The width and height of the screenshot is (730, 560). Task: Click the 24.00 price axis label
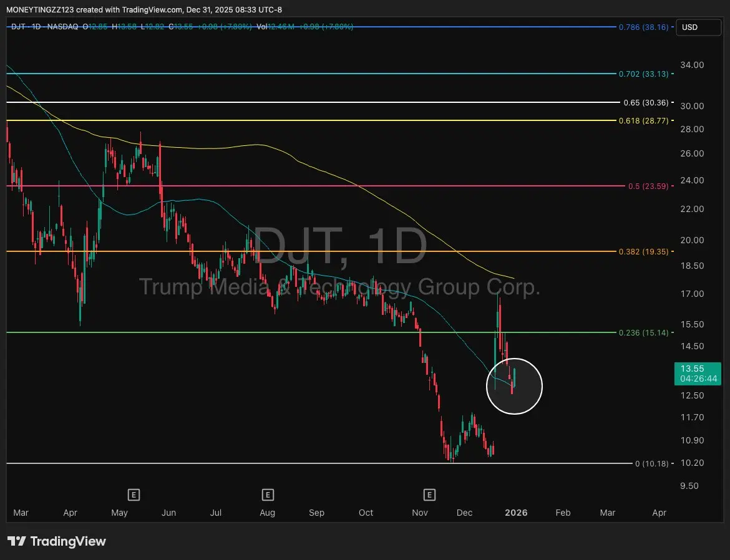692,180
